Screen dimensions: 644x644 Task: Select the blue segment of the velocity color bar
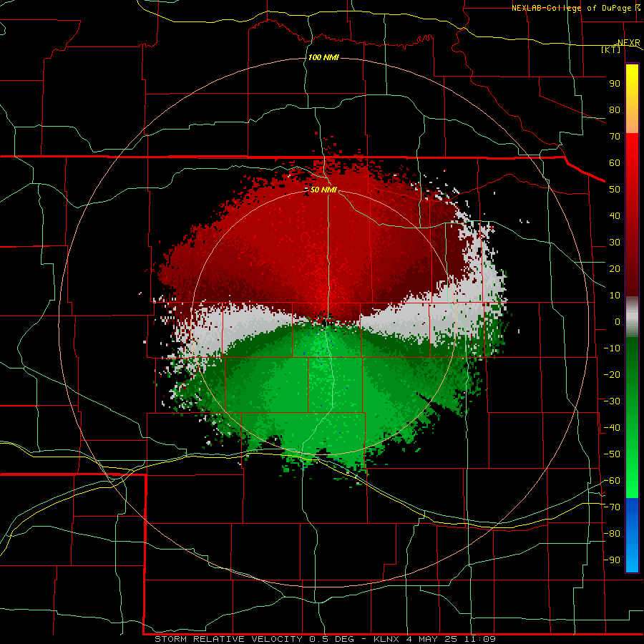pos(632,535)
